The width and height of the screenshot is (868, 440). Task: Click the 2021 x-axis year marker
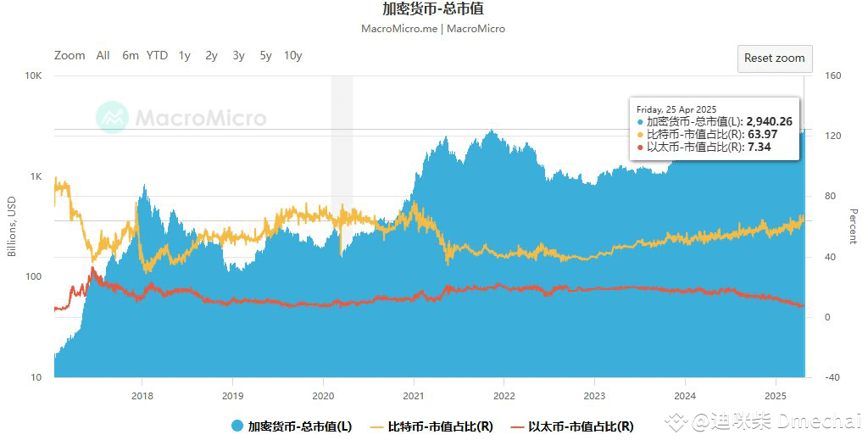click(x=413, y=395)
